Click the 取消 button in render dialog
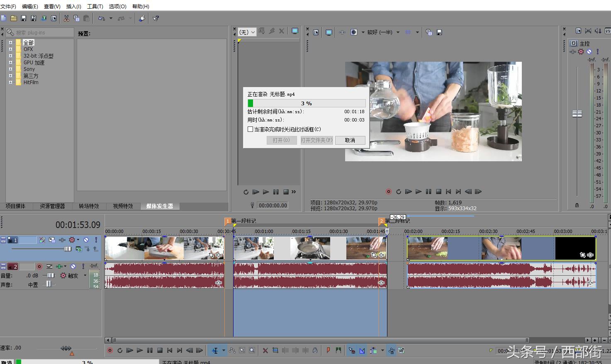 click(350, 140)
